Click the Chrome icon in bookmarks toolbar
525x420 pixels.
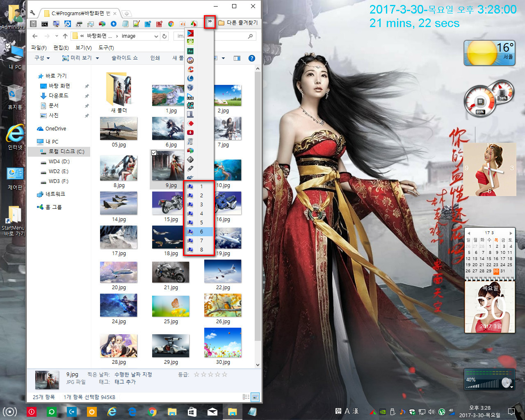[x=171, y=24]
